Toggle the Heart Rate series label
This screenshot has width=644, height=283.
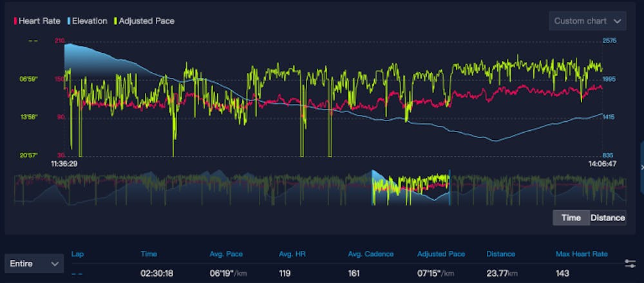pos(39,21)
